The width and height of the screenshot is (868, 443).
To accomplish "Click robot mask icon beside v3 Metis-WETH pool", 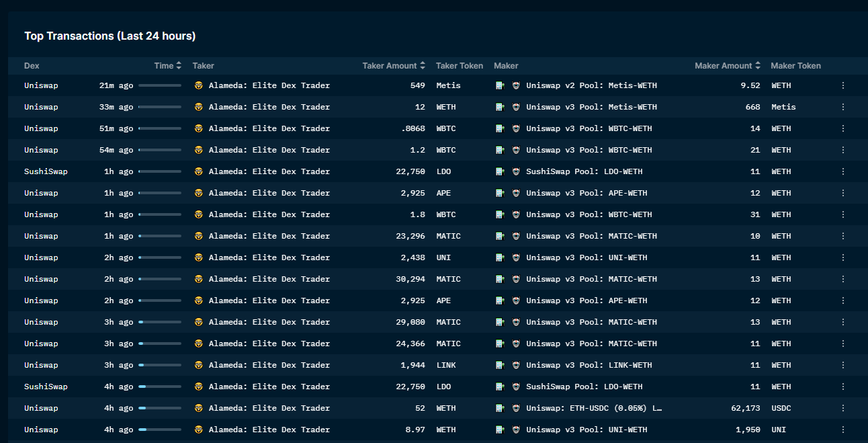I will coord(516,107).
